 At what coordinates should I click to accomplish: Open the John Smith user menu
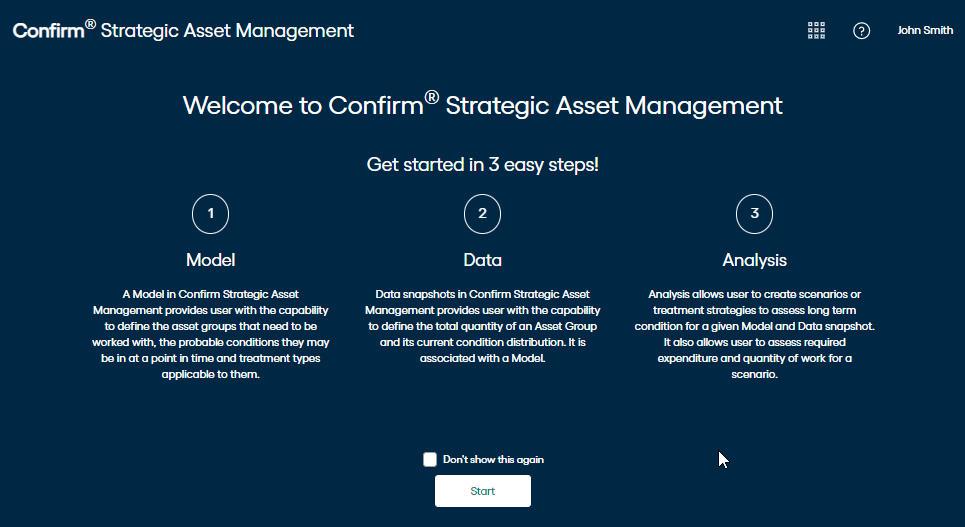click(925, 30)
